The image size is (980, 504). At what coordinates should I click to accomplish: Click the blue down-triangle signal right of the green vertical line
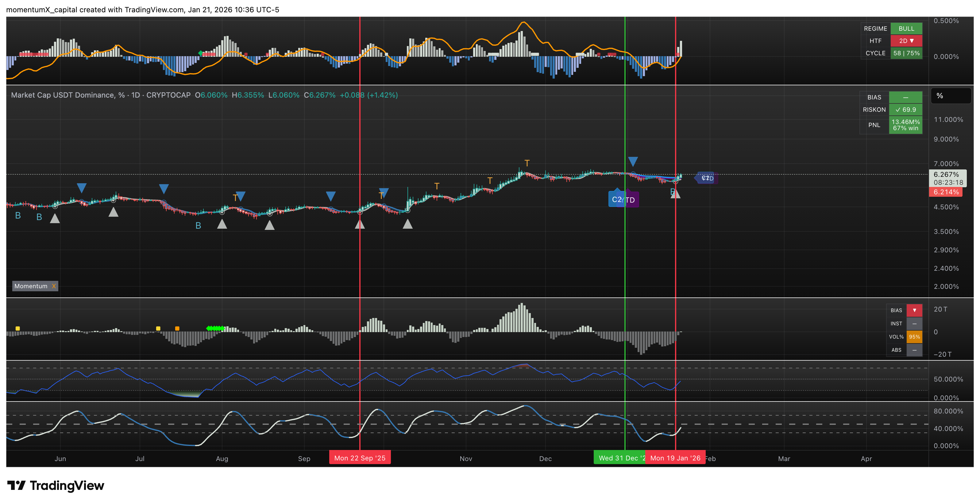click(633, 161)
